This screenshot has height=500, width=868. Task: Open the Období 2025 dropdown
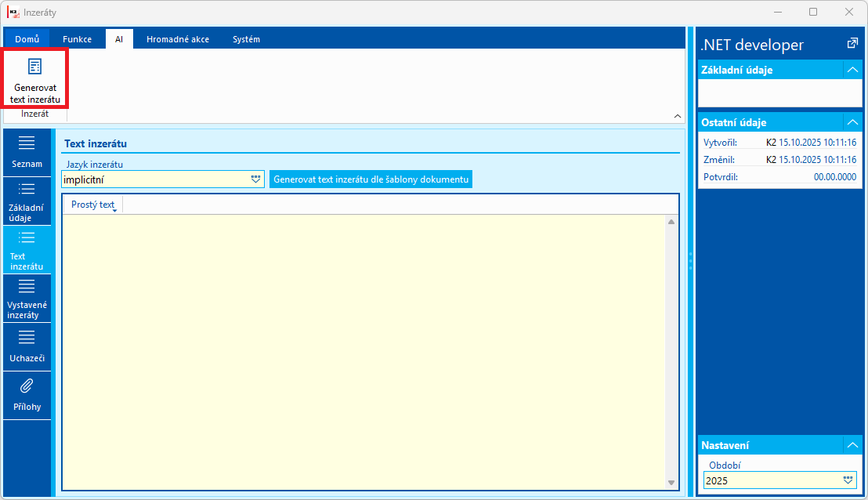(848, 480)
